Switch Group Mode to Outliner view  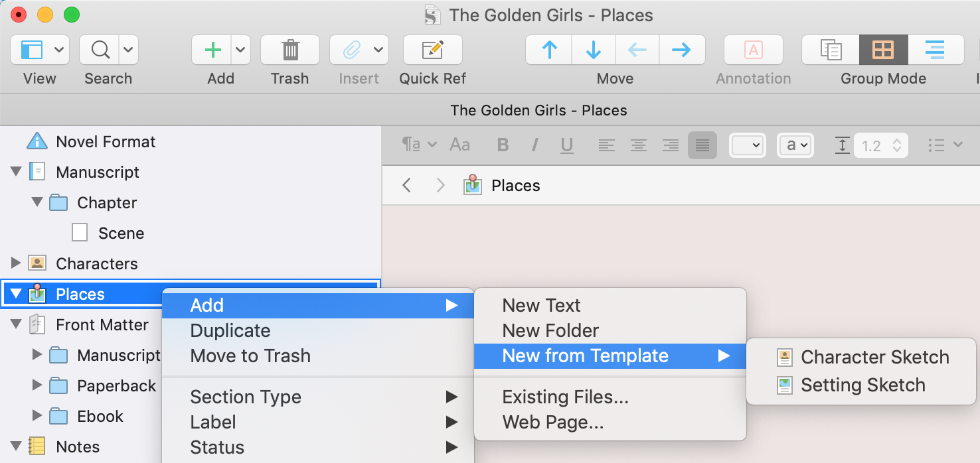click(935, 50)
